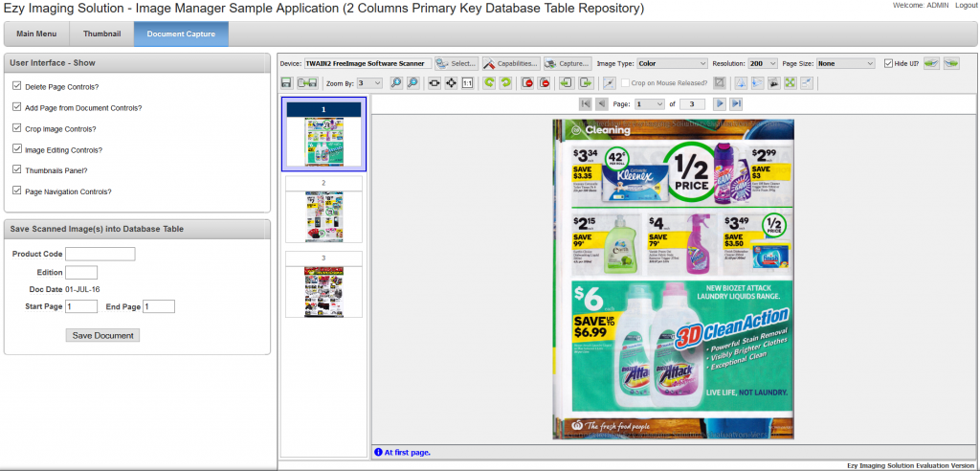This screenshot has width=980, height=471.
Task: Click the total pages field showing 3
Action: pyautogui.click(x=693, y=103)
